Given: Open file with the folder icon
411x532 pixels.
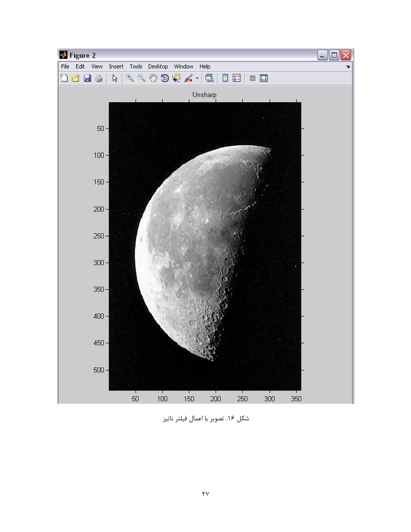Looking at the screenshot, I should point(75,78).
